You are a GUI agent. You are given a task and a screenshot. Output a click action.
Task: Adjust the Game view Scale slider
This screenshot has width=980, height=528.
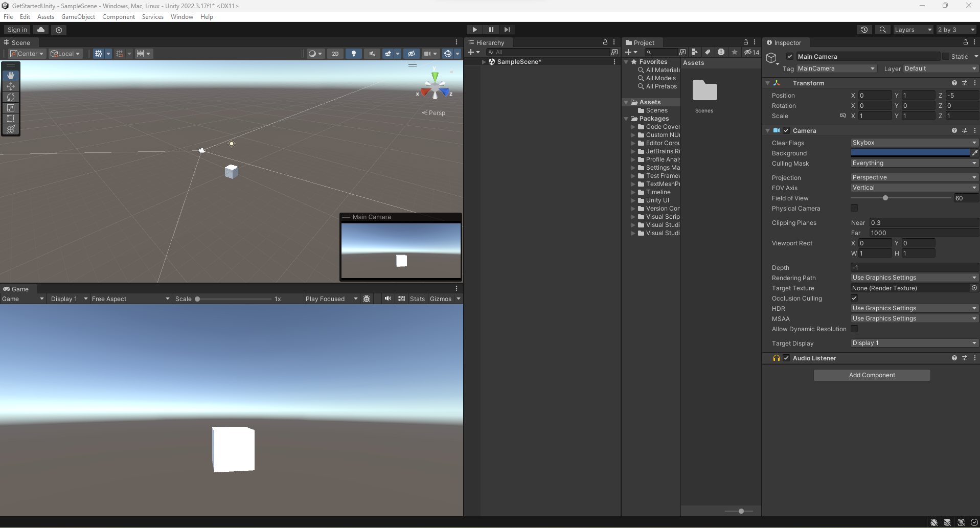tap(234, 299)
